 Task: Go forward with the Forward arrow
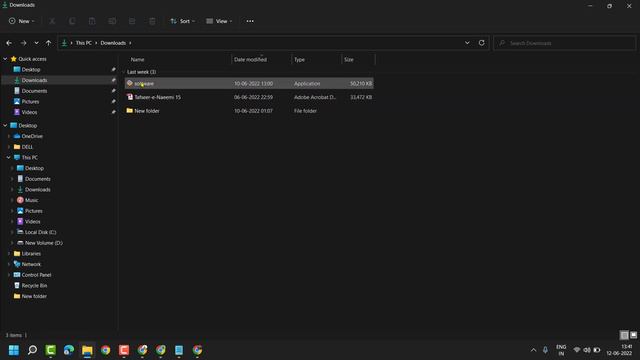23,43
